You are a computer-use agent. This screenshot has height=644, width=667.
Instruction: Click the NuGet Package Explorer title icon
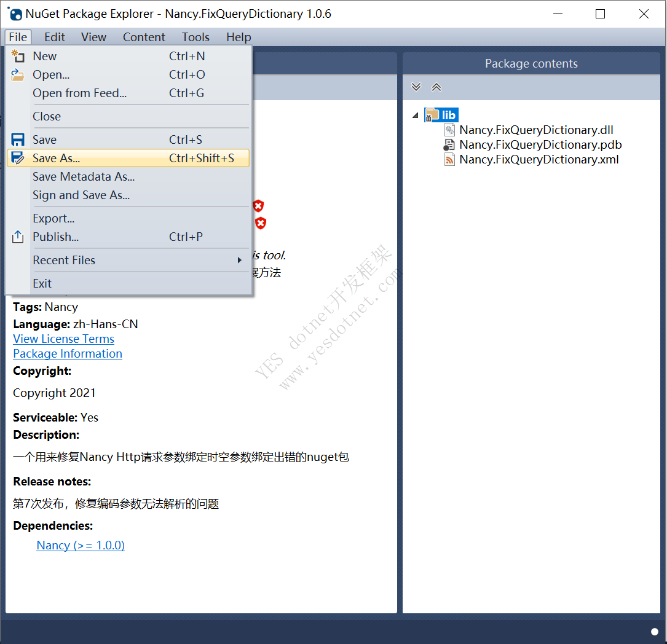click(15, 14)
